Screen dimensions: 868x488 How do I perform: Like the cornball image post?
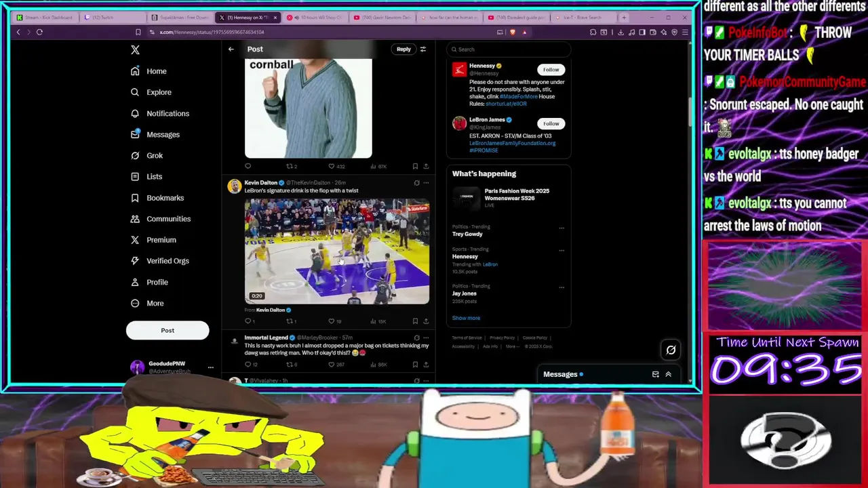tap(332, 166)
